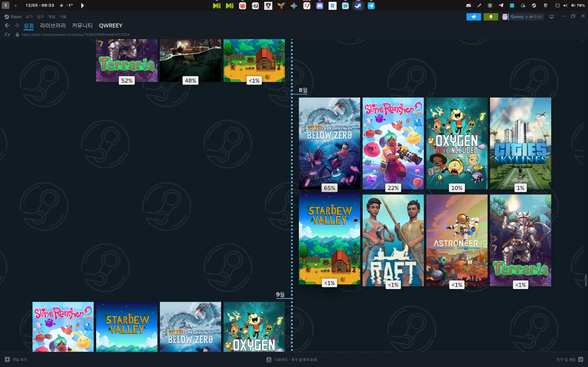The height and width of the screenshot is (367, 588).
Task: Open 친구 및 채팅 panel
Action: pos(569,360)
